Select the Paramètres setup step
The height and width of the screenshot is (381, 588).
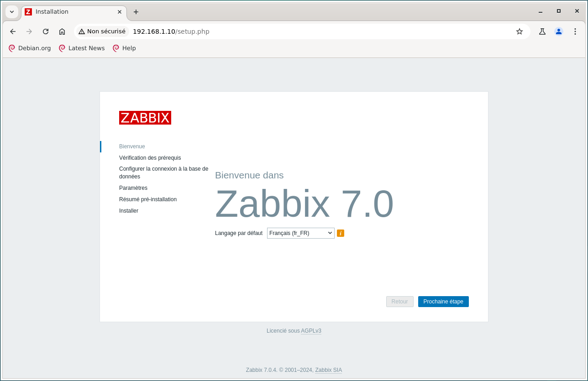133,188
